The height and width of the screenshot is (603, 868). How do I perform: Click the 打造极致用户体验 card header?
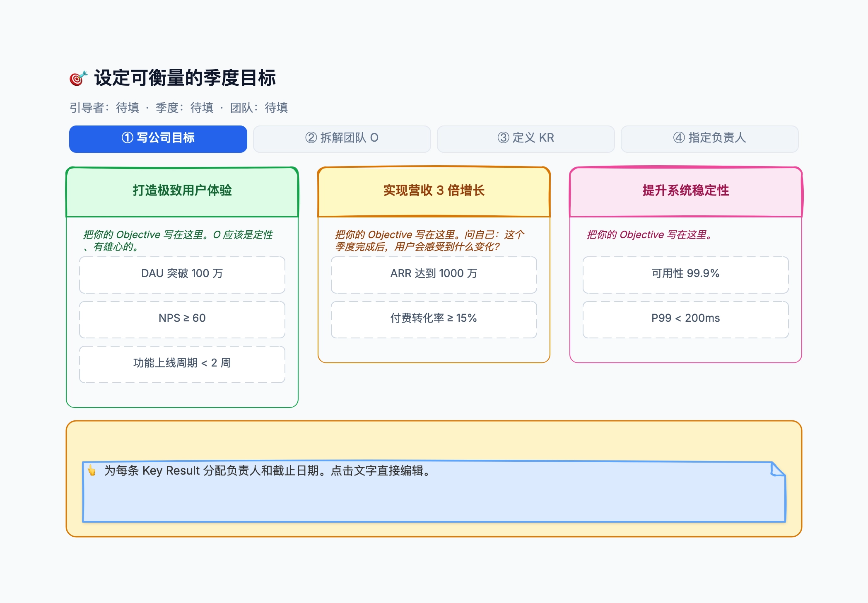(x=182, y=192)
